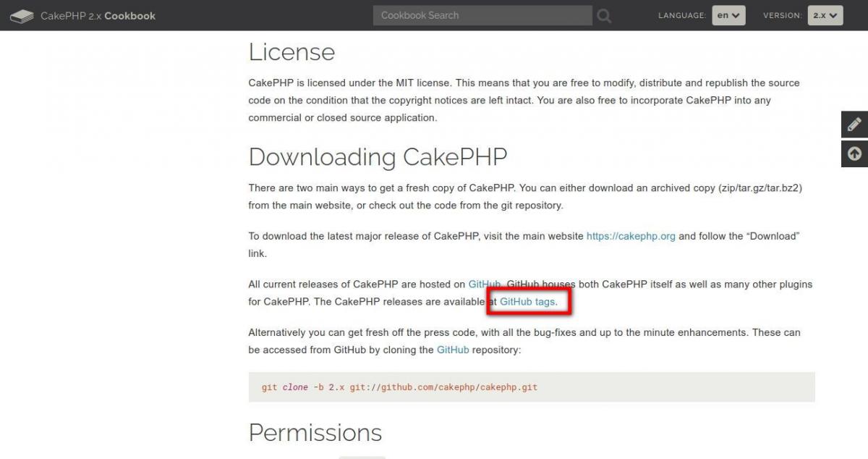Viewport: 868px width, 459px height.
Task: Click the CakePHP book logo icon
Action: 22,15
